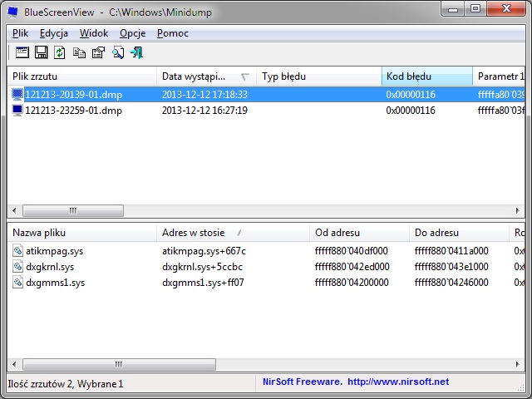This screenshot has height=399, width=532.
Task: Click the monitor icon of 121213-20139-01.dmp
Action: coord(17,94)
